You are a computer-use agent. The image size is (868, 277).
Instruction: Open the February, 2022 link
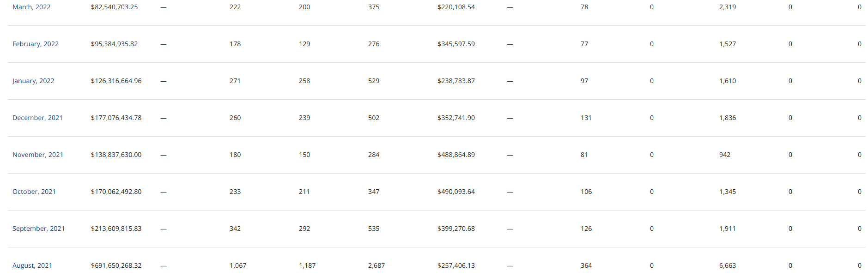click(36, 44)
